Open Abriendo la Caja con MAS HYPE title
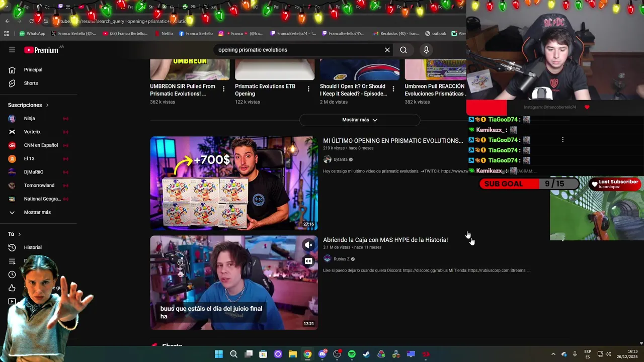644x362 pixels. click(x=385, y=240)
